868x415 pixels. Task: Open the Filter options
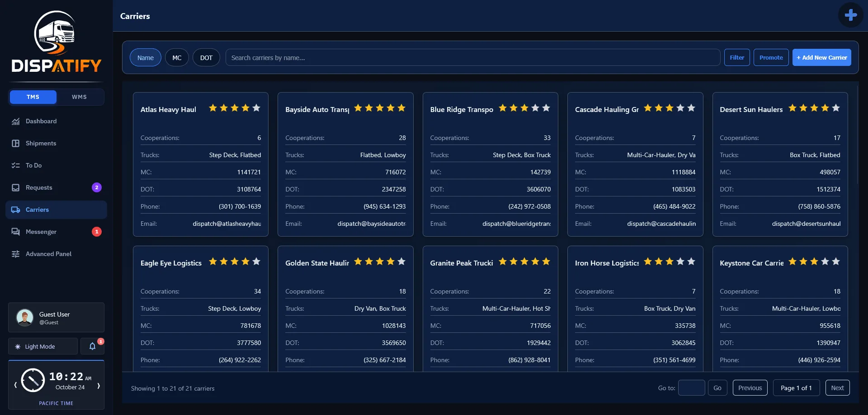click(x=737, y=57)
